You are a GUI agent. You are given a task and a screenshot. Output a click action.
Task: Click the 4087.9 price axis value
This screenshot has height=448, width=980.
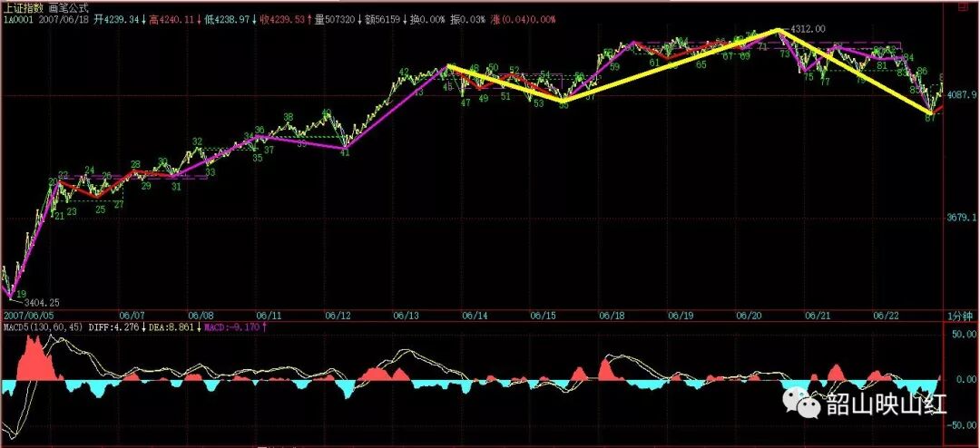click(x=964, y=95)
